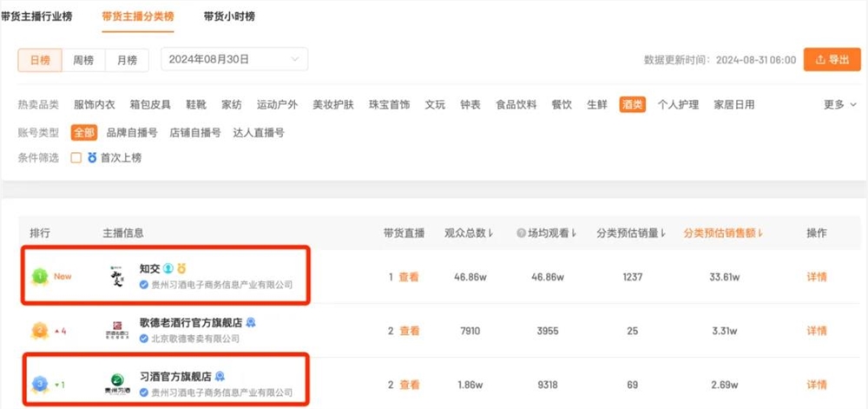Click the help icon next to 场均观看
Image resolution: width=868 pixels, height=409 pixels.
[521, 234]
